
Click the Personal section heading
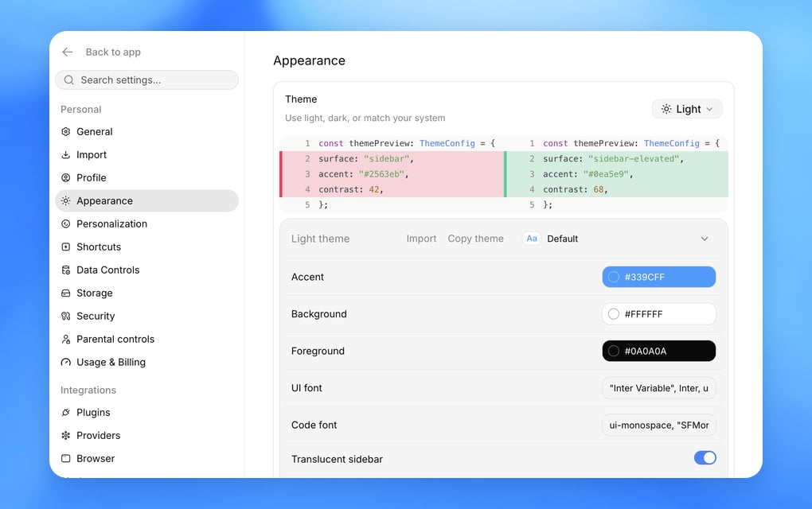(80, 109)
